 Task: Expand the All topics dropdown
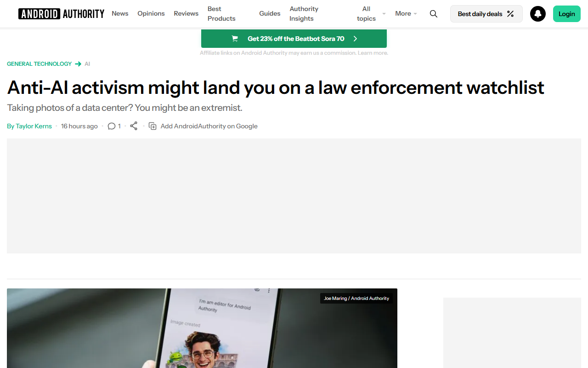[371, 14]
